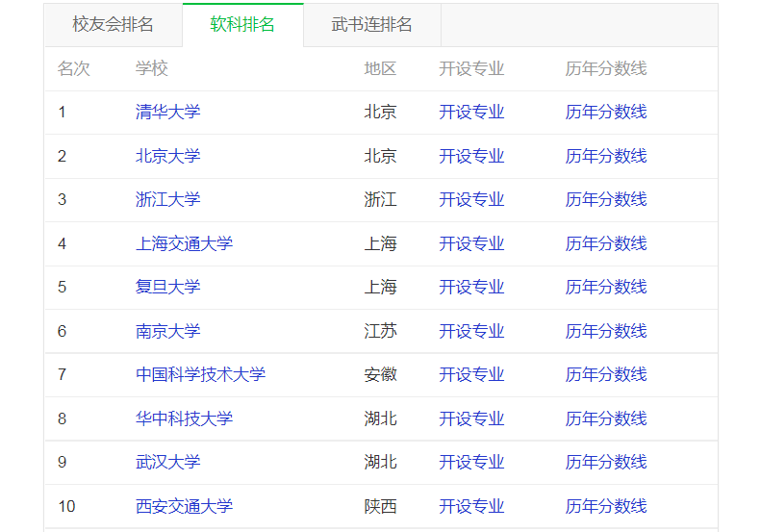Open the 南京大学 school link
The height and width of the screenshot is (532, 760).
(167, 331)
